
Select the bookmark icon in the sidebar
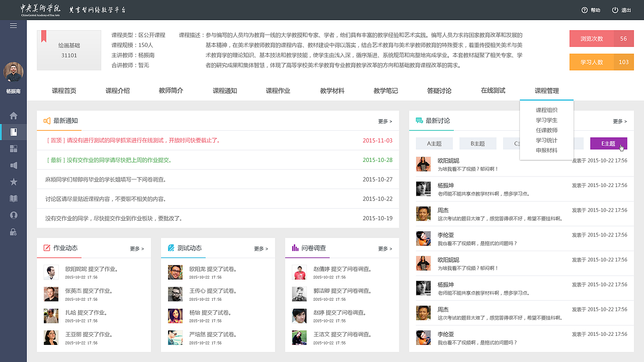click(14, 132)
